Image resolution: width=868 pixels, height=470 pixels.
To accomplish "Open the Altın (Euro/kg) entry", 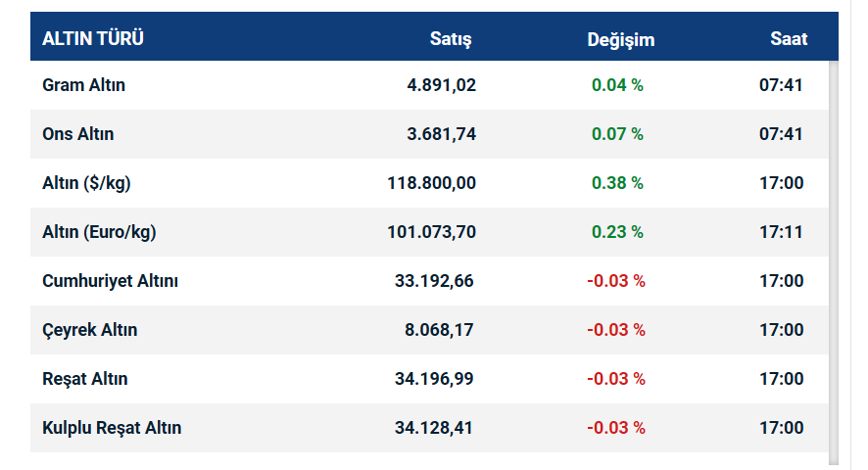I will 99,232.
